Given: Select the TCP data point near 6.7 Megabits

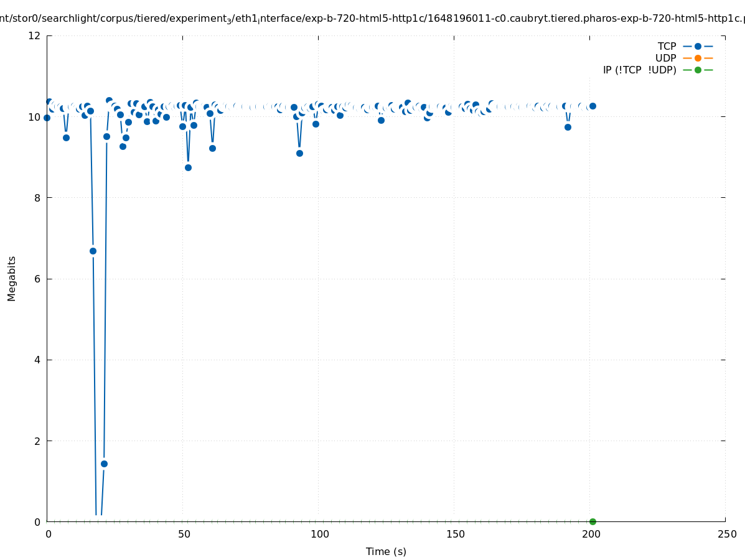Looking at the screenshot, I should pyautogui.click(x=93, y=251).
